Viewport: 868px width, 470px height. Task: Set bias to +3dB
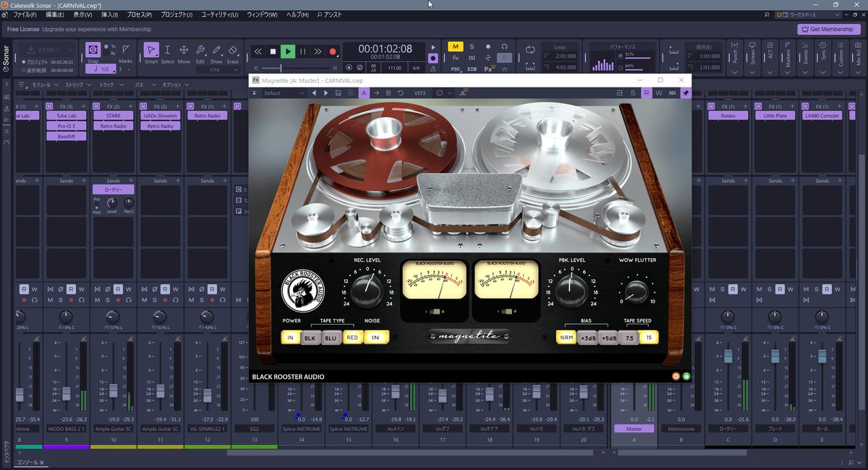pyautogui.click(x=587, y=337)
